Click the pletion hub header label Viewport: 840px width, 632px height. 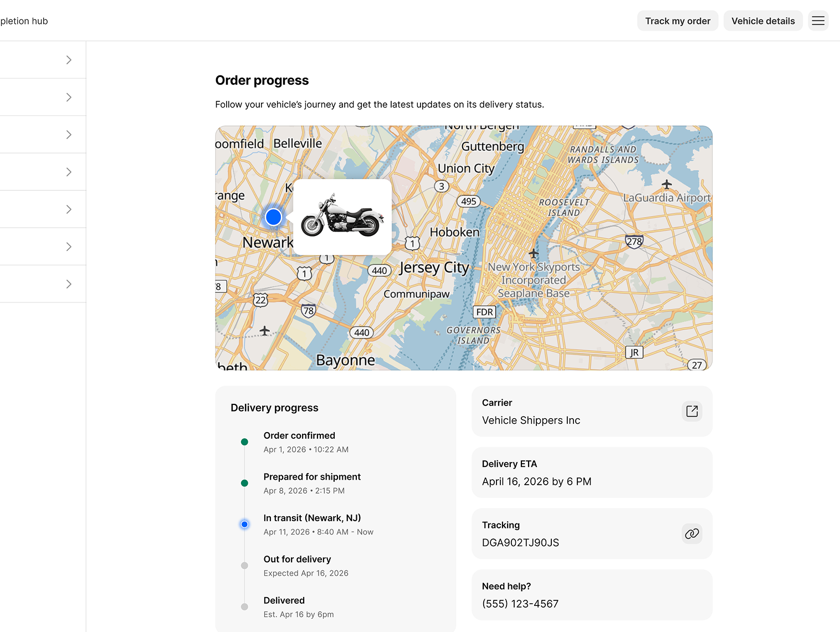[25, 20]
